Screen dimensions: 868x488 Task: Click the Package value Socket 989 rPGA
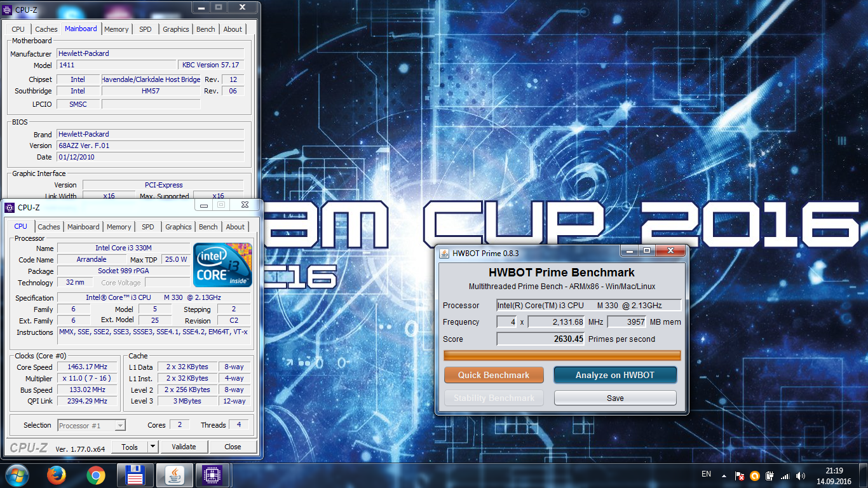coord(124,271)
